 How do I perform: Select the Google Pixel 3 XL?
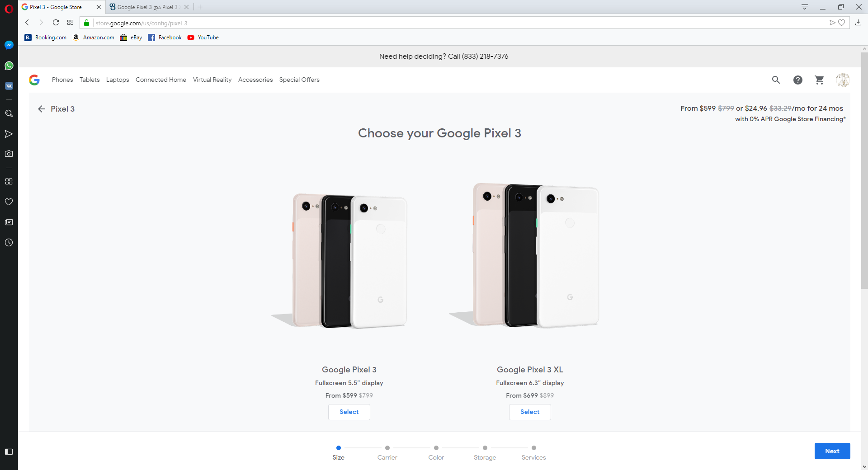530,412
